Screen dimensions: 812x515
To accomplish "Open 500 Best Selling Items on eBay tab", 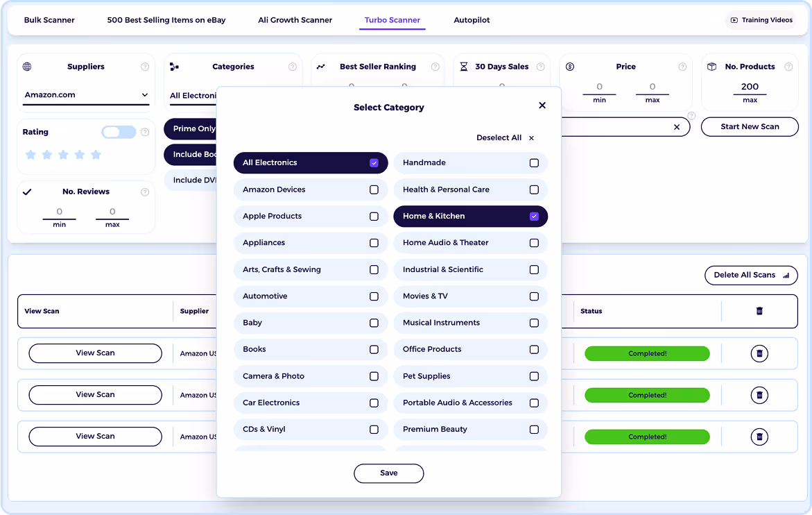I will [166, 20].
